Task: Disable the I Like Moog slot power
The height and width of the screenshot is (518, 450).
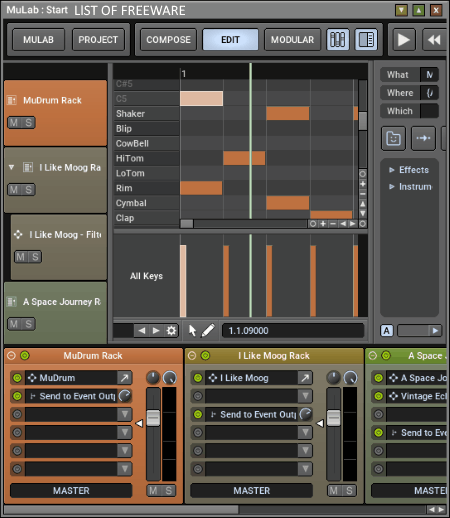Action: pos(198,378)
